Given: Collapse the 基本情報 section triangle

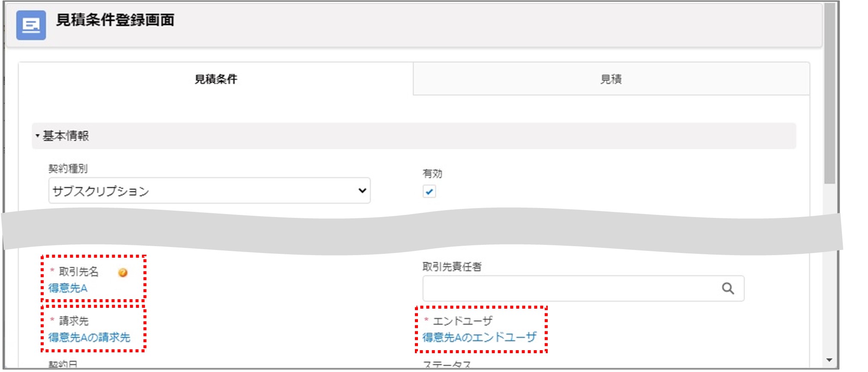Looking at the screenshot, I should (38, 136).
